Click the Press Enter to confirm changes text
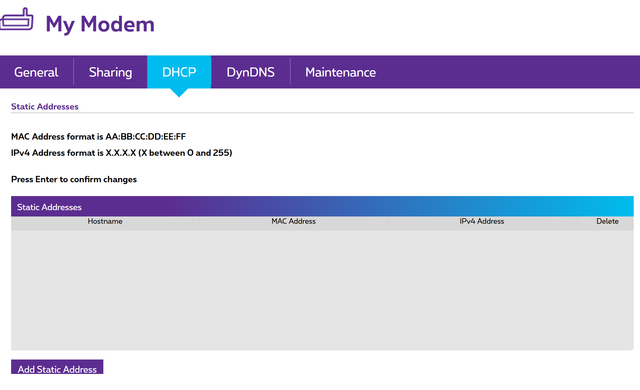This screenshot has width=640, height=390. click(74, 179)
